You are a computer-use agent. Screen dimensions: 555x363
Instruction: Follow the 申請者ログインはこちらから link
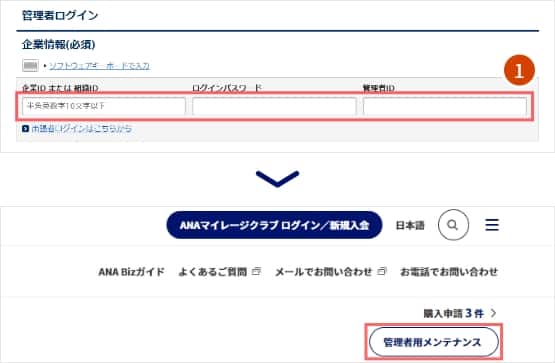82,129
